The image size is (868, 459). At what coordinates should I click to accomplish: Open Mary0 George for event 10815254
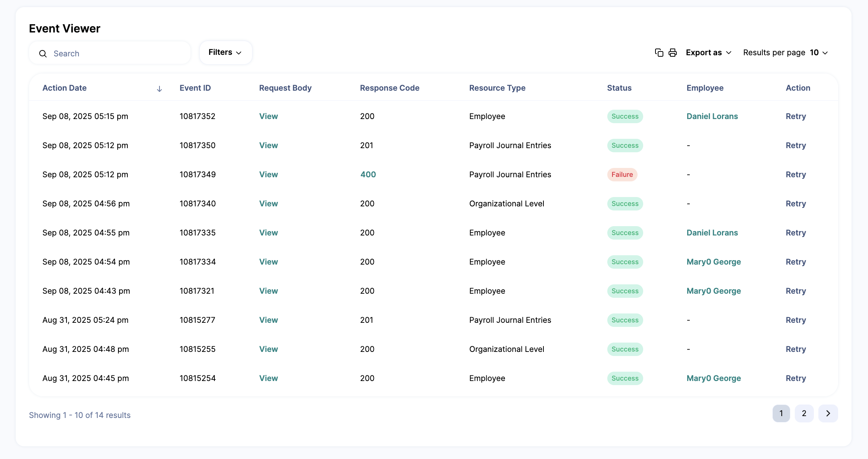(713, 378)
